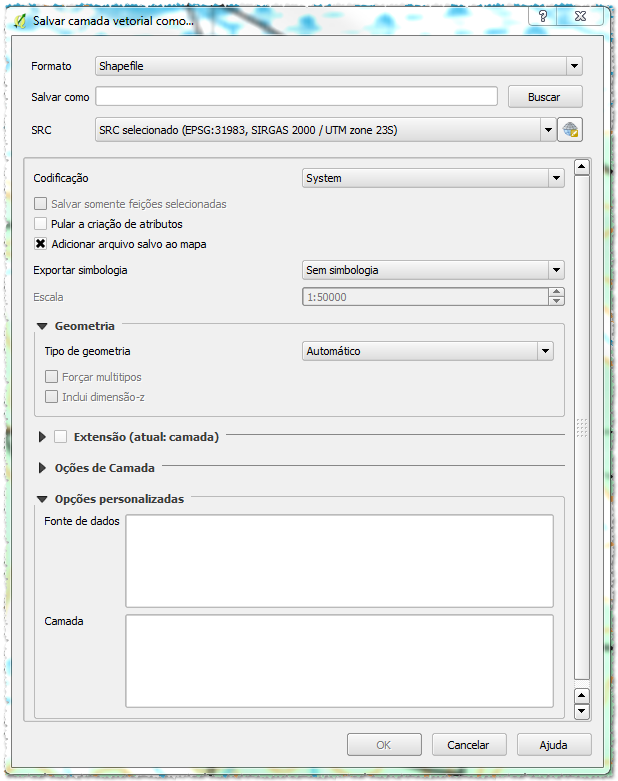Viewport: 618px width, 781px height.
Task: Open the Tipo de geometria dropdown
Action: (x=428, y=351)
